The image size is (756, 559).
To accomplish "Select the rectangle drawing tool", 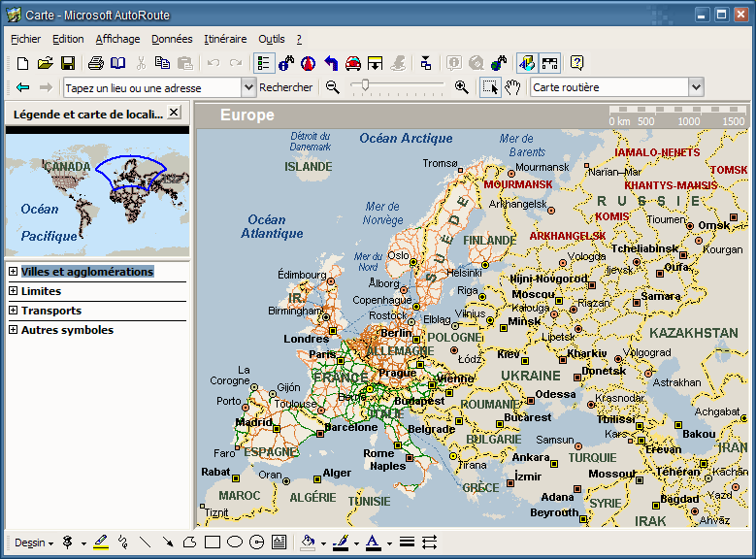I will (213, 543).
